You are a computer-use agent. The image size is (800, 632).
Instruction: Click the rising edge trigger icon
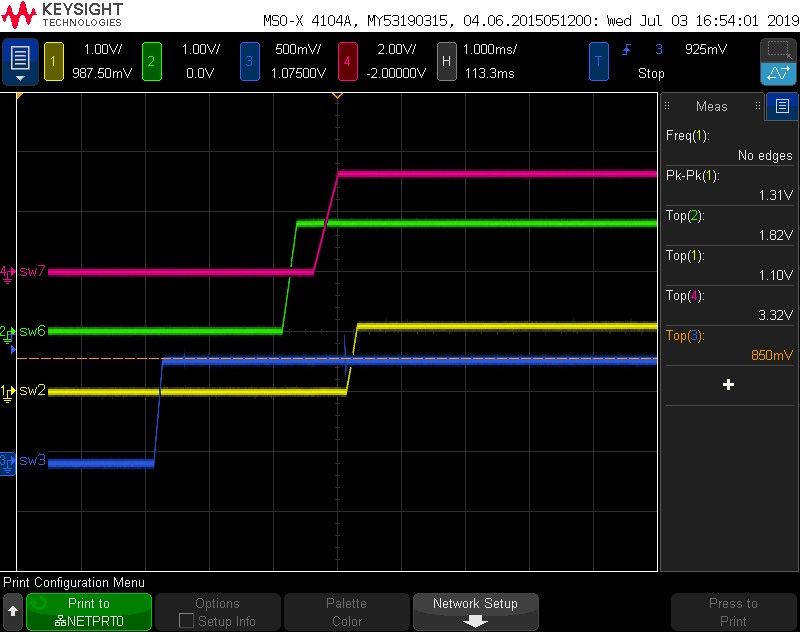(x=627, y=49)
